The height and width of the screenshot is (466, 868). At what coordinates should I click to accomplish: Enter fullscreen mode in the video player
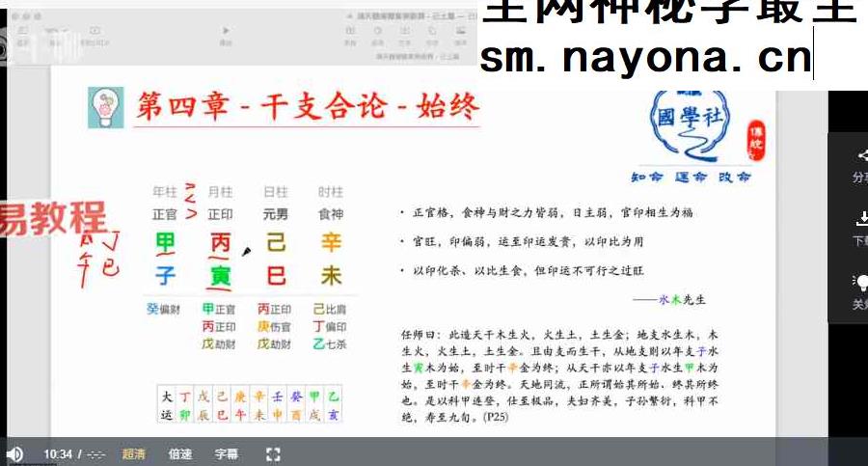273,454
